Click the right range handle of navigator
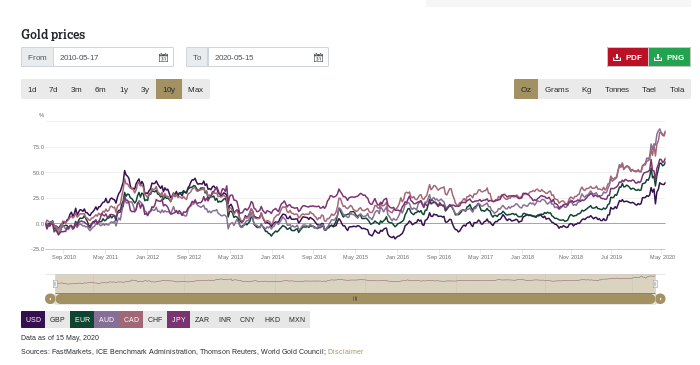The height and width of the screenshot is (365, 700). pyautogui.click(x=655, y=284)
